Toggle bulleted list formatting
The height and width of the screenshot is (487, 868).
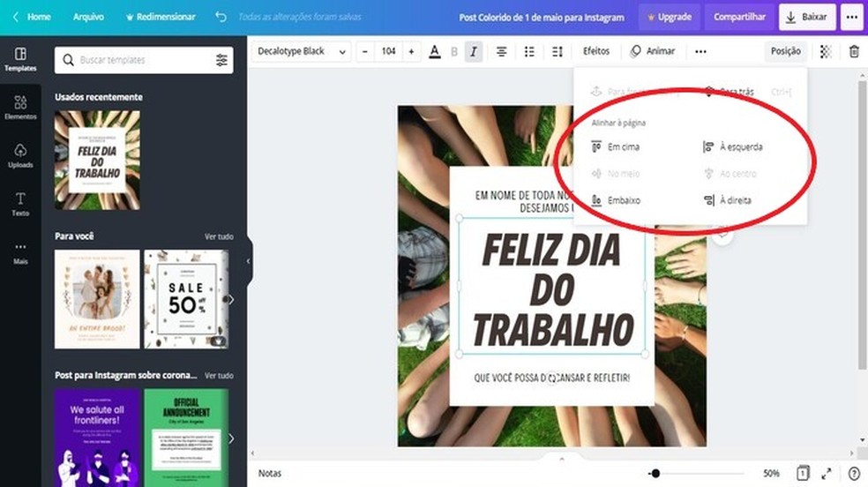pos(529,52)
